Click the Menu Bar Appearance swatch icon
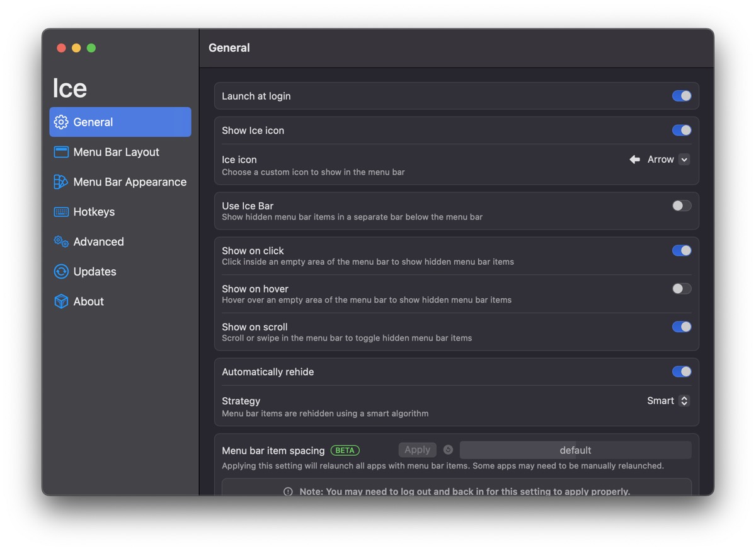The width and height of the screenshot is (756, 551). pyautogui.click(x=61, y=182)
